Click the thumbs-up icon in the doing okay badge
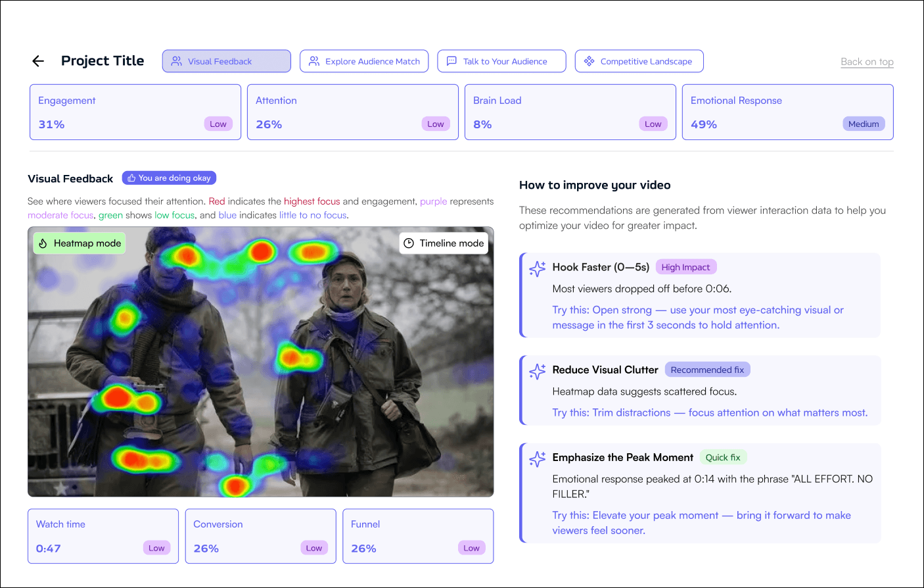Screen dimensions: 924x588 (x=131, y=178)
